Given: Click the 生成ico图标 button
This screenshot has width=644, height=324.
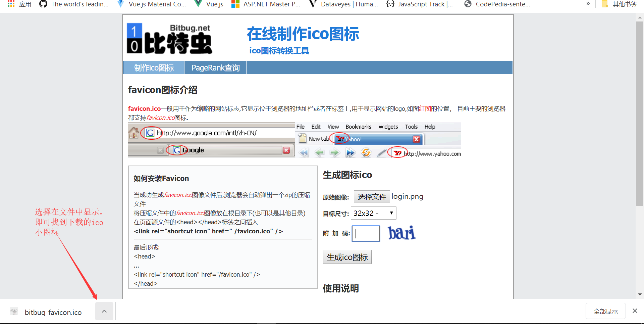Looking at the screenshot, I should 347,257.
